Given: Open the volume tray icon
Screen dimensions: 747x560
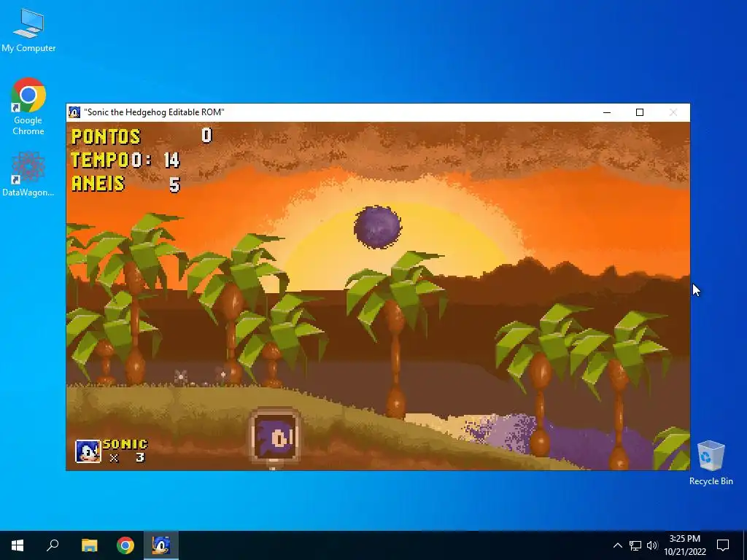Looking at the screenshot, I should [x=652, y=545].
